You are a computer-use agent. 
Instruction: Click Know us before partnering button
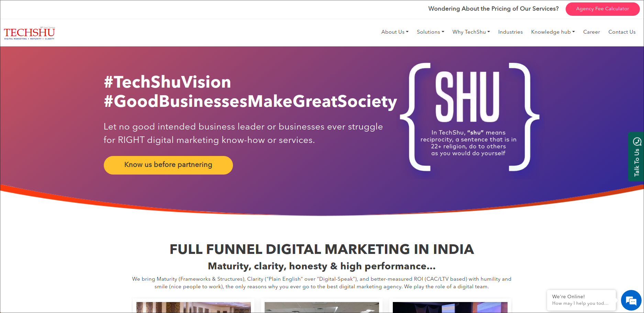click(168, 165)
